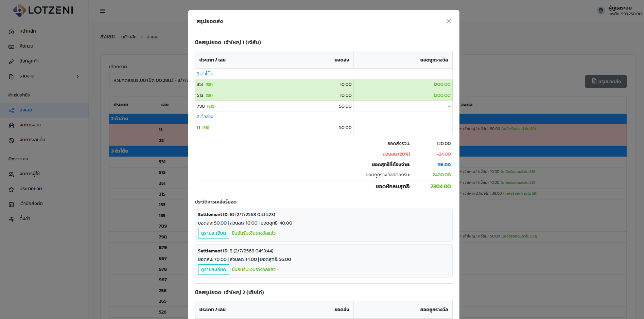
Task: Open ประเภทหวย star icon in sidebar
Action: pos(11,189)
